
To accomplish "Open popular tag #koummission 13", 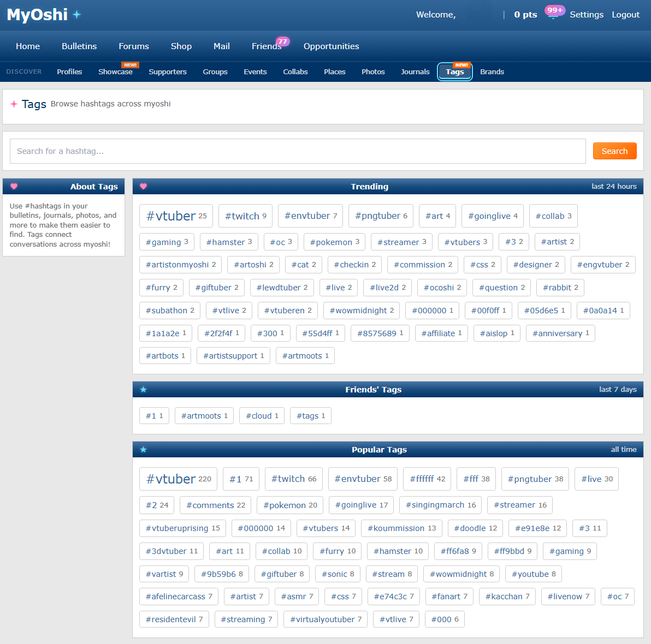I will [401, 528].
